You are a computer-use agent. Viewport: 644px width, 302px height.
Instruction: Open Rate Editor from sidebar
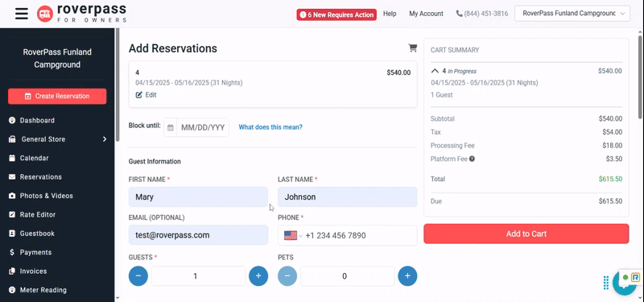(38, 214)
